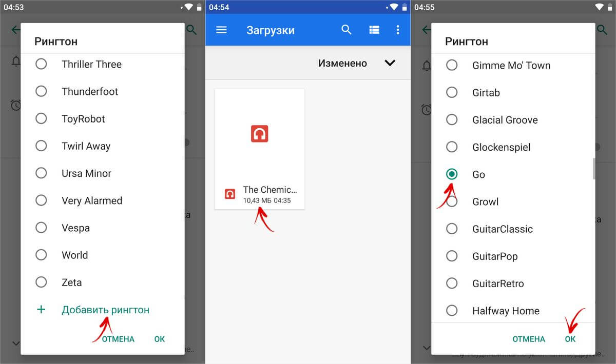
Task: Tap the Загрузки title in the toolbar
Action: [x=271, y=30]
